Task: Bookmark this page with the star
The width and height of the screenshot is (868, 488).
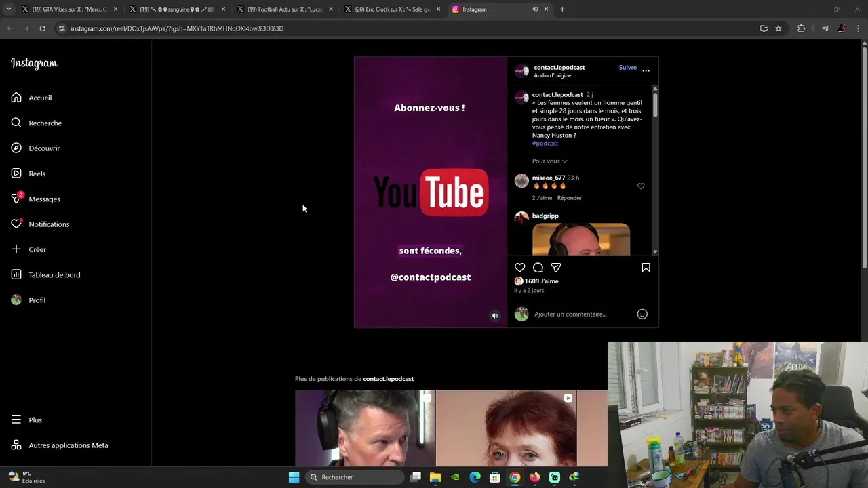Action: point(778,28)
